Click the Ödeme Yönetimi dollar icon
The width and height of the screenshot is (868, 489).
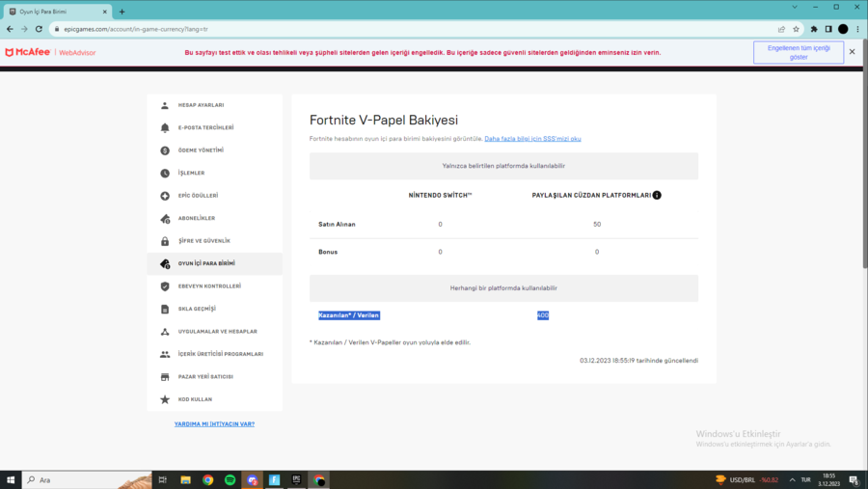165,150
